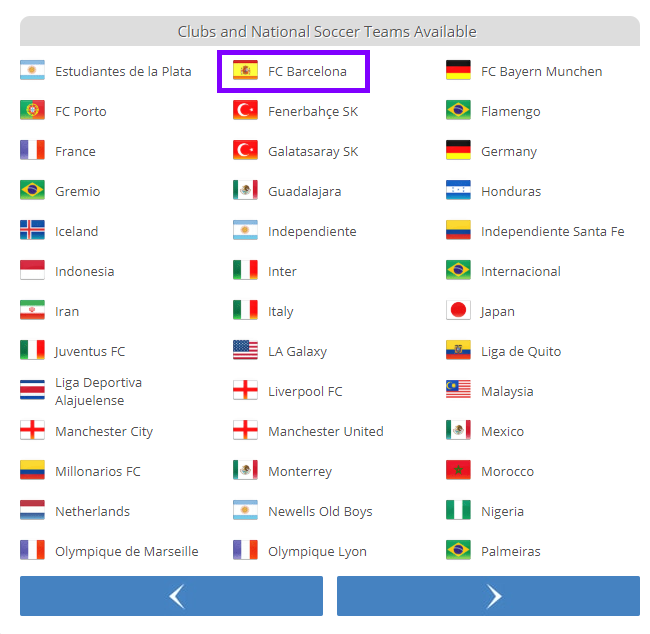
Task: Click the Brazil flag next to Flamengo
Action: click(458, 110)
